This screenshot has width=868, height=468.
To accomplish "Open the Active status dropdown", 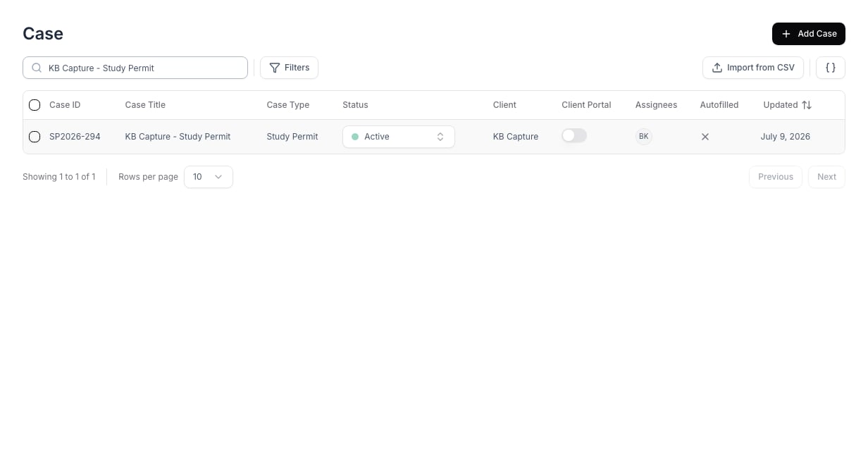I will (x=398, y=137).
